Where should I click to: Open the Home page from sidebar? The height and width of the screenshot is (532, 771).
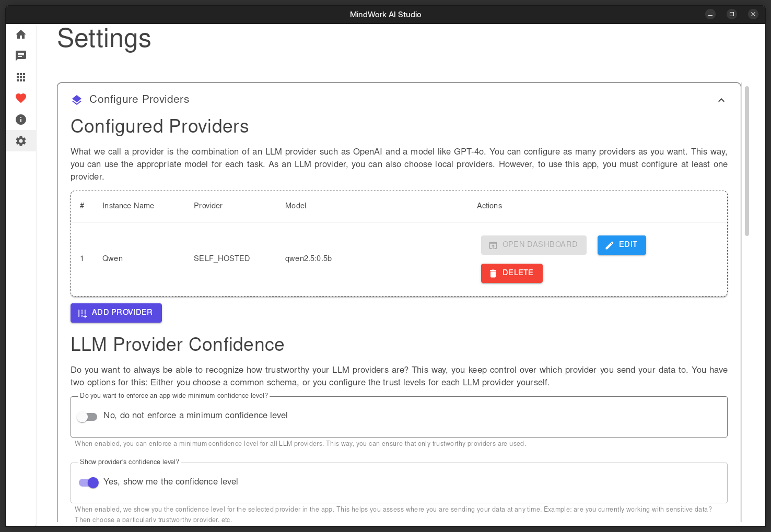click(x=21, y=34)
